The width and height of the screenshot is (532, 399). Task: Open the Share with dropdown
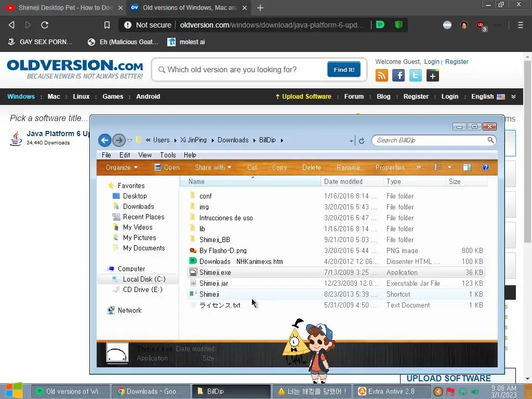(213, 168)
